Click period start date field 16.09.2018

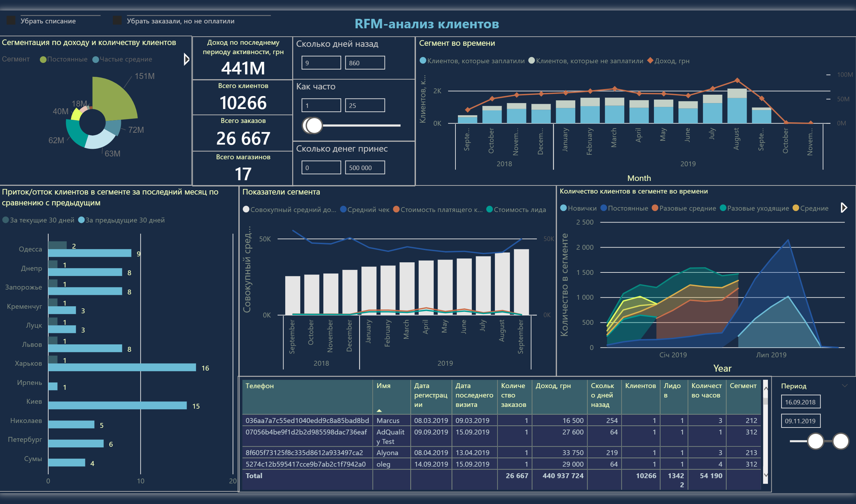coord(800,402)
